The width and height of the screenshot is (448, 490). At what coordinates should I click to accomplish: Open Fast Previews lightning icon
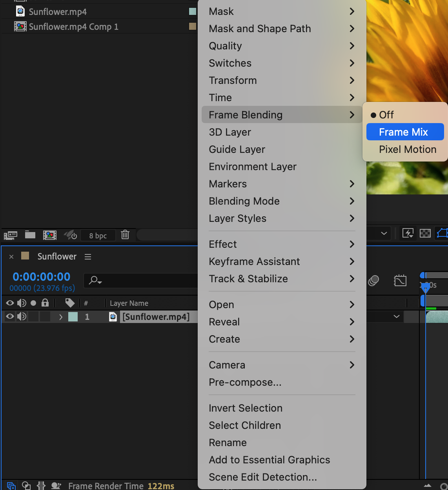pos(408,234)
